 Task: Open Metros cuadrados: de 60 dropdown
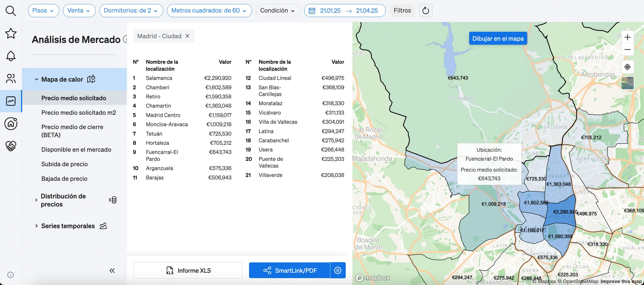[x=209, y=11]
